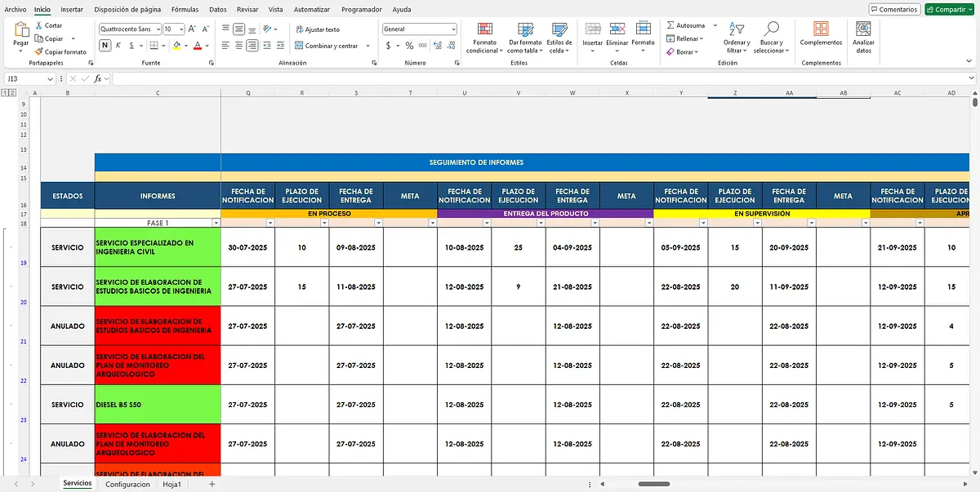This screenshot has width=980, height=492.
Task: Open the FASE 1 filter dropdown
Action: click(x=216, y=223)
